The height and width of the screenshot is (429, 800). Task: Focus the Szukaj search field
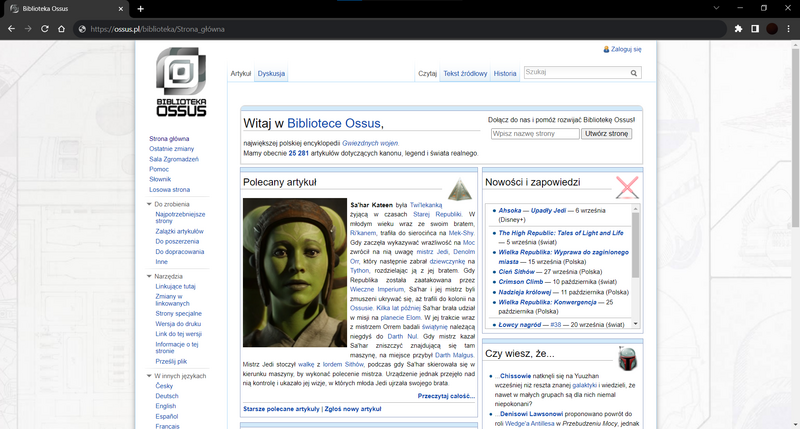[x=577, y=72]
